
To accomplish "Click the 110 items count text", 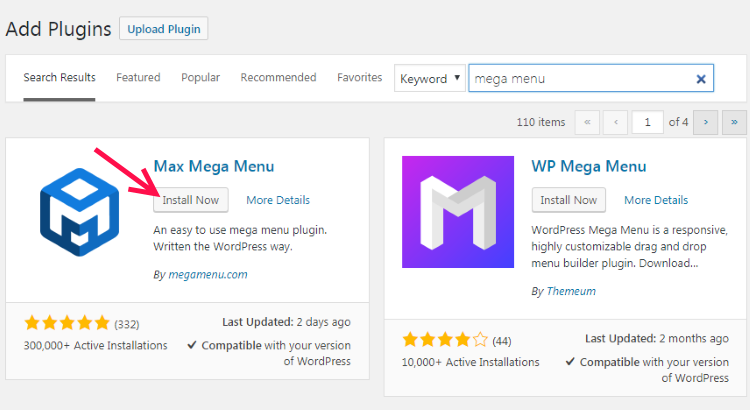I will [x=540, y=122].
